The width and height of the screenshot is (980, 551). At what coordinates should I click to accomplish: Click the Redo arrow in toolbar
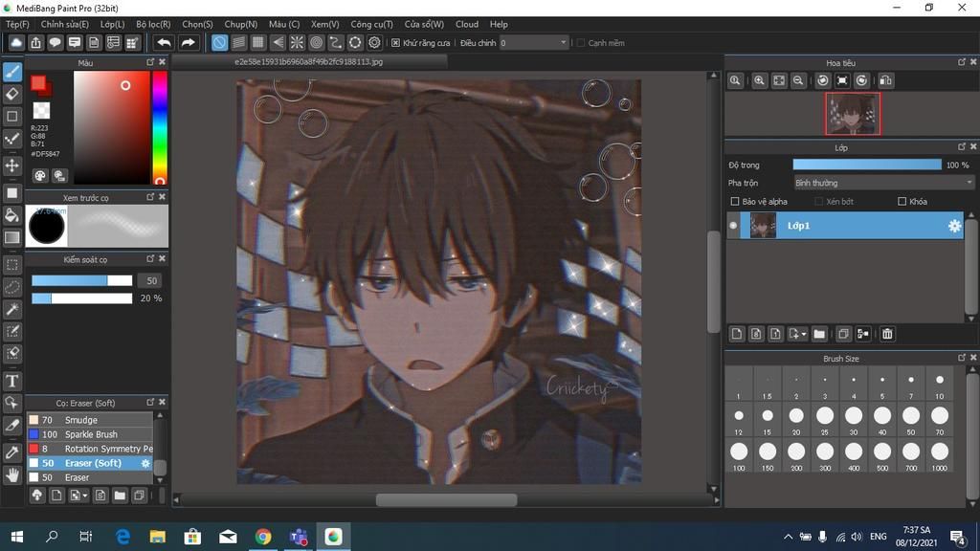[x=188, y=42]
